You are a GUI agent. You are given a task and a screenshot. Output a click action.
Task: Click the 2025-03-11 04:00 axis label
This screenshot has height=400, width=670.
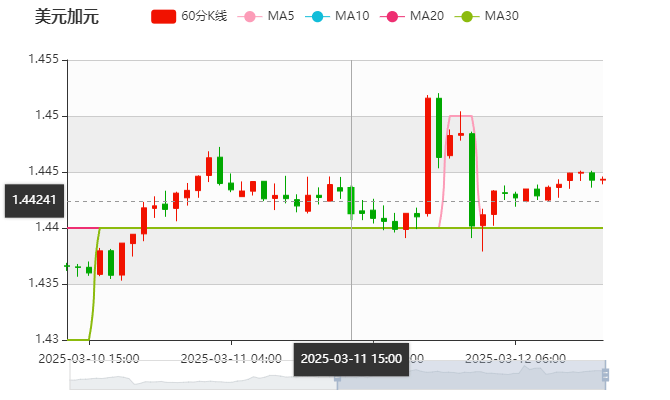(231, 358)
